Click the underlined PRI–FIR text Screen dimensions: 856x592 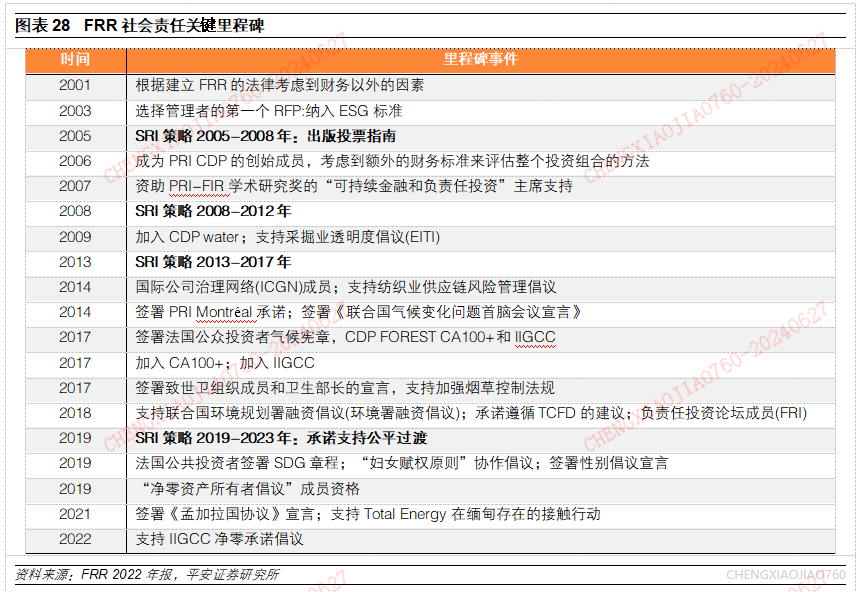(x=197, y=186)
